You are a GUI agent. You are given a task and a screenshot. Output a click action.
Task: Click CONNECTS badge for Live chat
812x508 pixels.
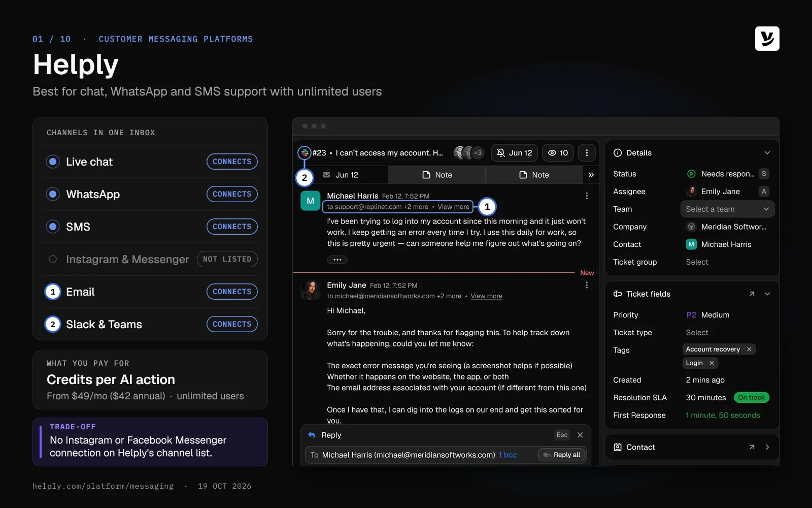(232, 162)
